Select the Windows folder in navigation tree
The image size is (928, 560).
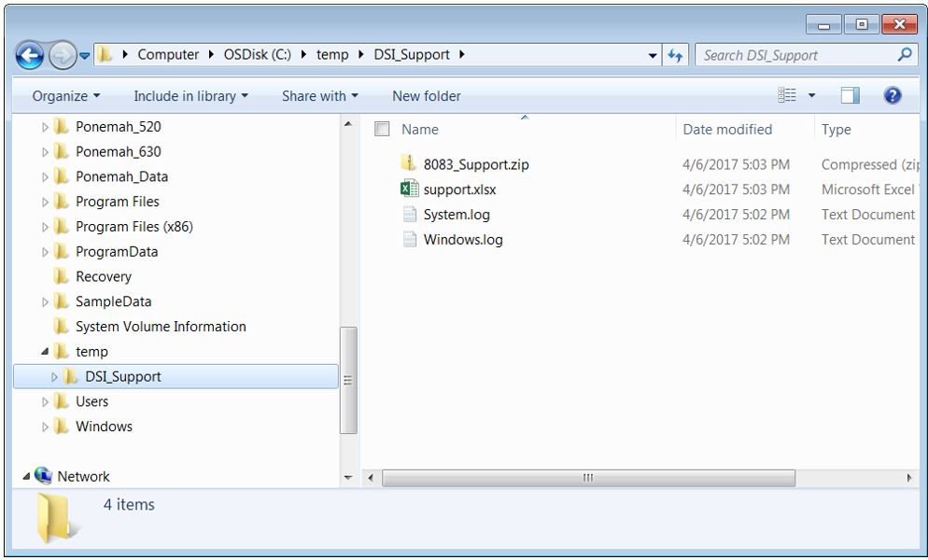coord(104,427)
